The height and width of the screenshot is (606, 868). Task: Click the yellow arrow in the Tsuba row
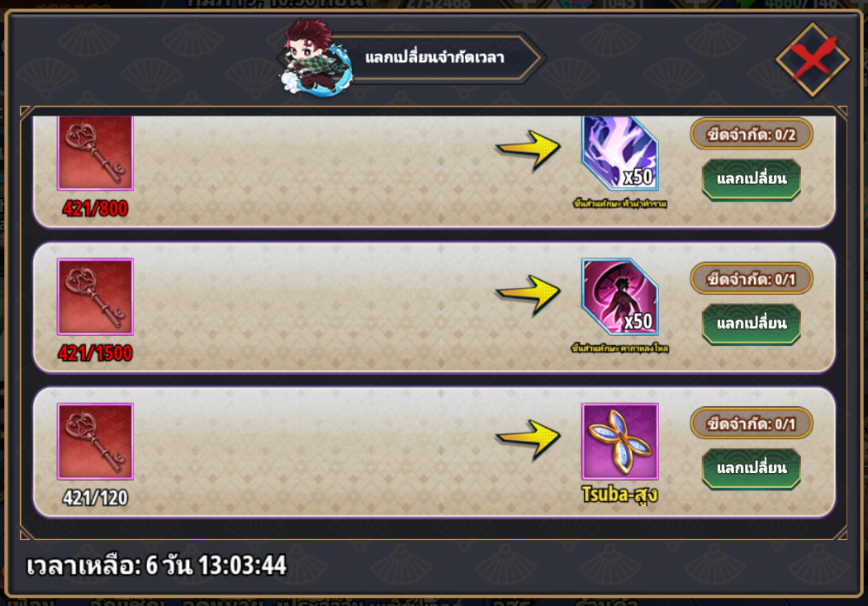point(528,439)
